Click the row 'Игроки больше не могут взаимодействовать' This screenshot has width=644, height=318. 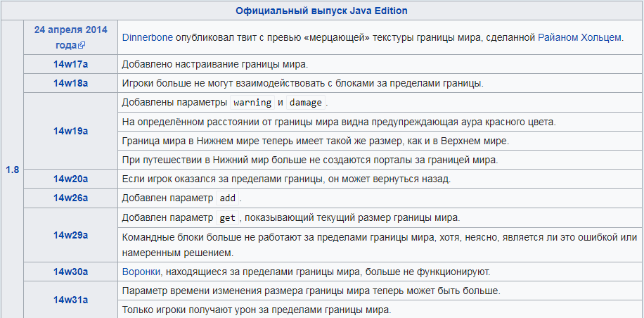coord(380,84)
